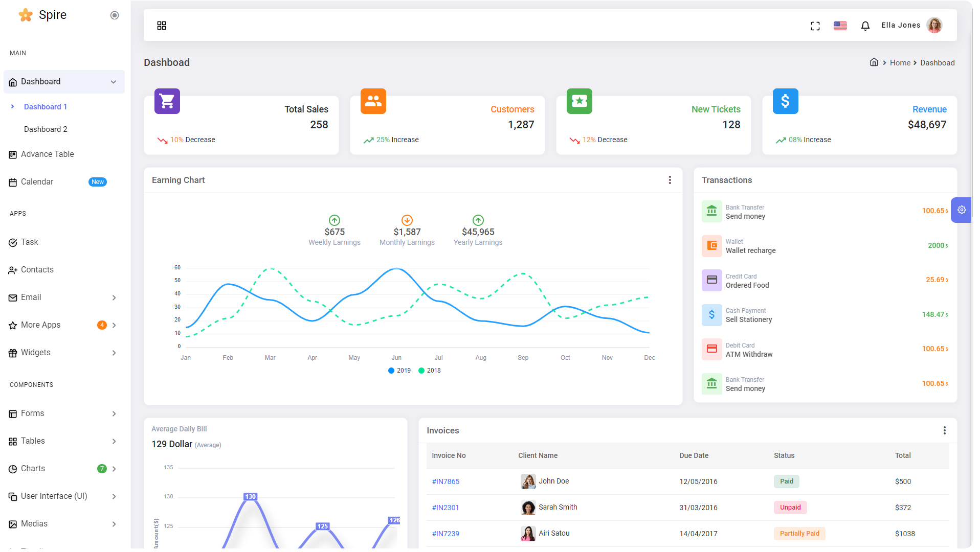Open the Invoices three-dot options menu
The width and height of the screenshot is (980, 552).
[944, 430]
